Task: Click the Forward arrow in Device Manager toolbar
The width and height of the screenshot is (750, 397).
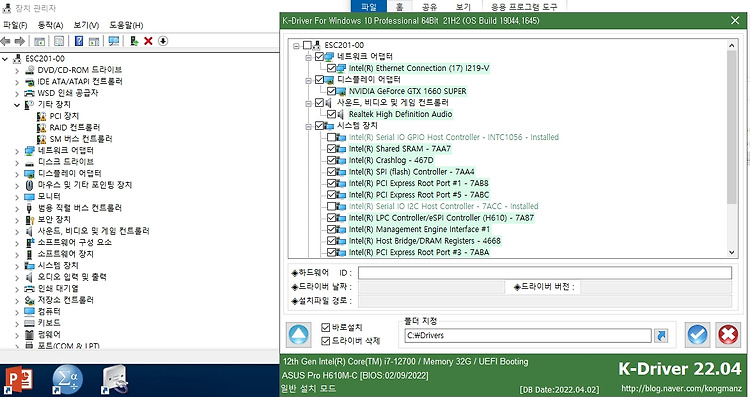Action: click(20, 42)
